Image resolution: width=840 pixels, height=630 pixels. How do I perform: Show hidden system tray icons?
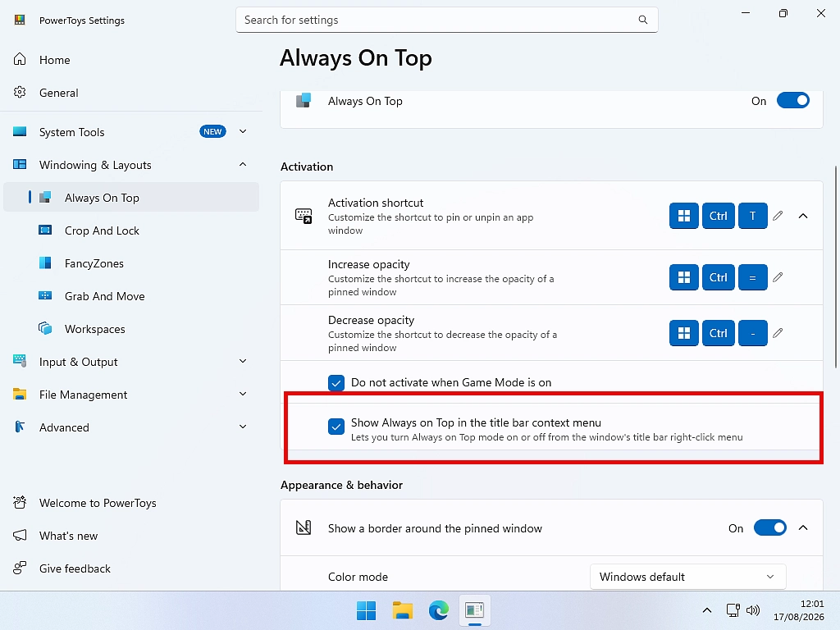coord(707,610)
